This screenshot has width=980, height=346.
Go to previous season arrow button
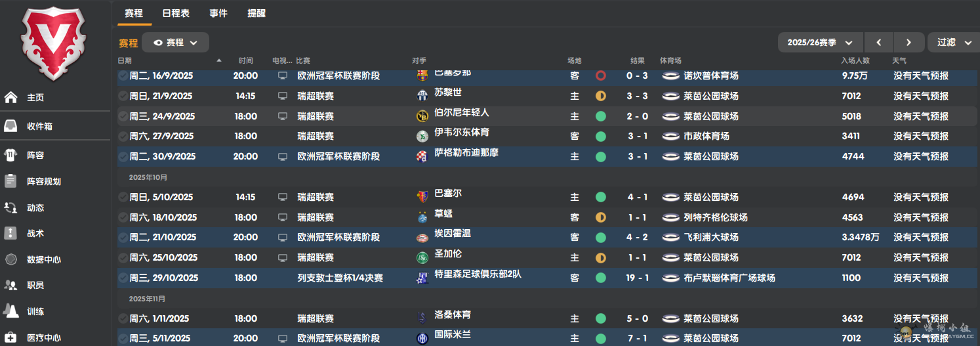[x=878, y=43]
